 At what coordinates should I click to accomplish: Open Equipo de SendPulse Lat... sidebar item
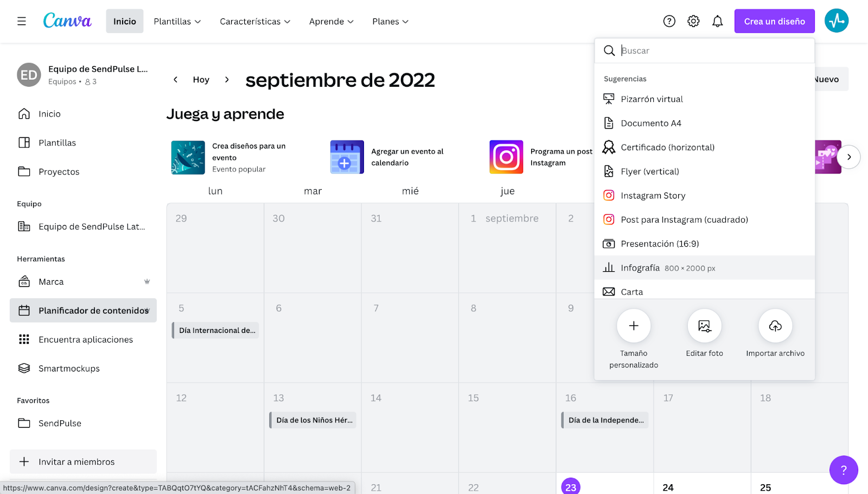pyautogui.click(x=83, y=227)
